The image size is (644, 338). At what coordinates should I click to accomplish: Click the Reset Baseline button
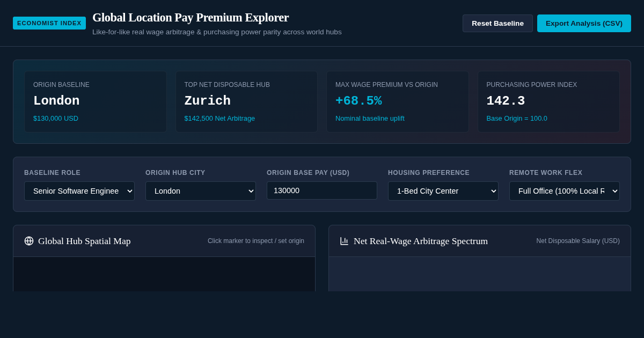pos(497,23)
